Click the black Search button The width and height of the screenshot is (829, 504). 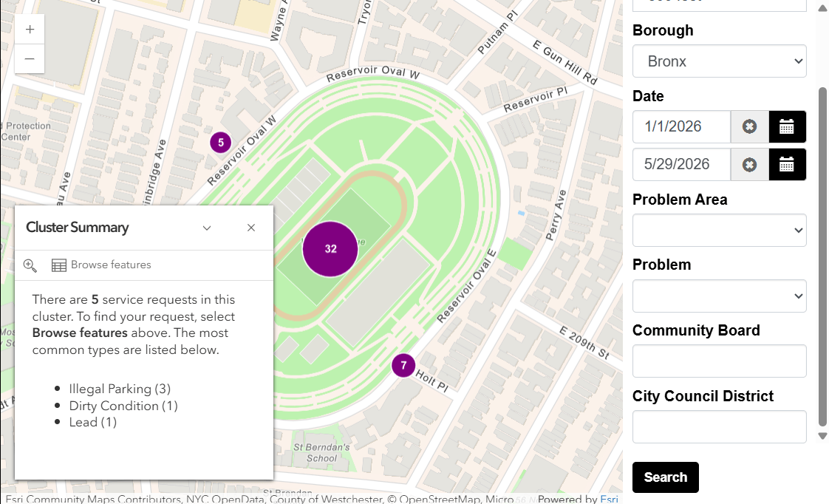tap(665, 477)
